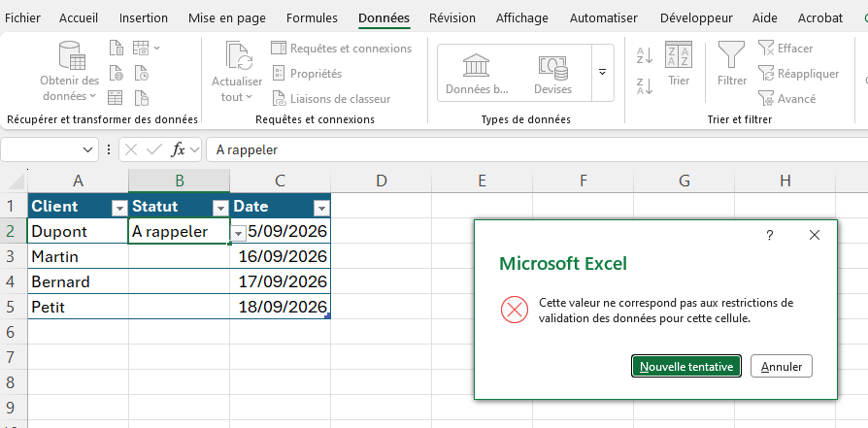The width and height of the screenshot is (868, 428).
Task: Expand the data types gallery arrow
Action: [x=602, y=72]
